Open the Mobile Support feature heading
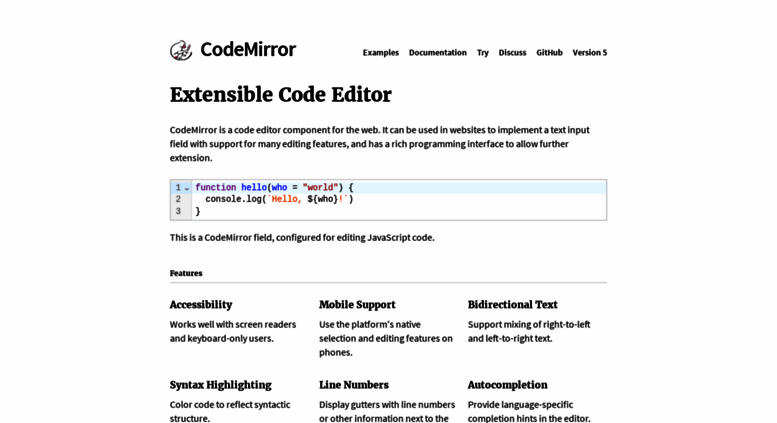Image resolution: width=777 pixels, height=423 pixels. click(357, 305)
